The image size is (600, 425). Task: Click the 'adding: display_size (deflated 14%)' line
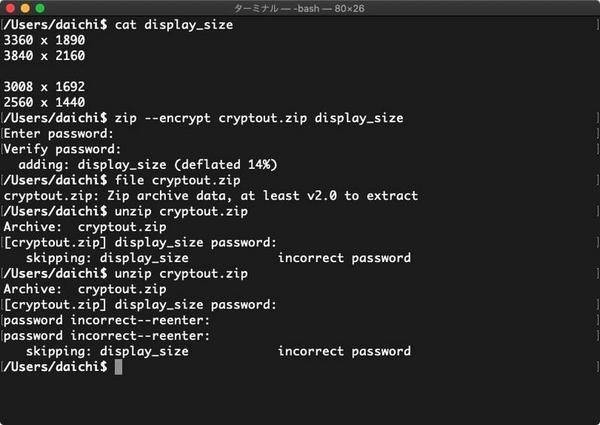point(148,165)
